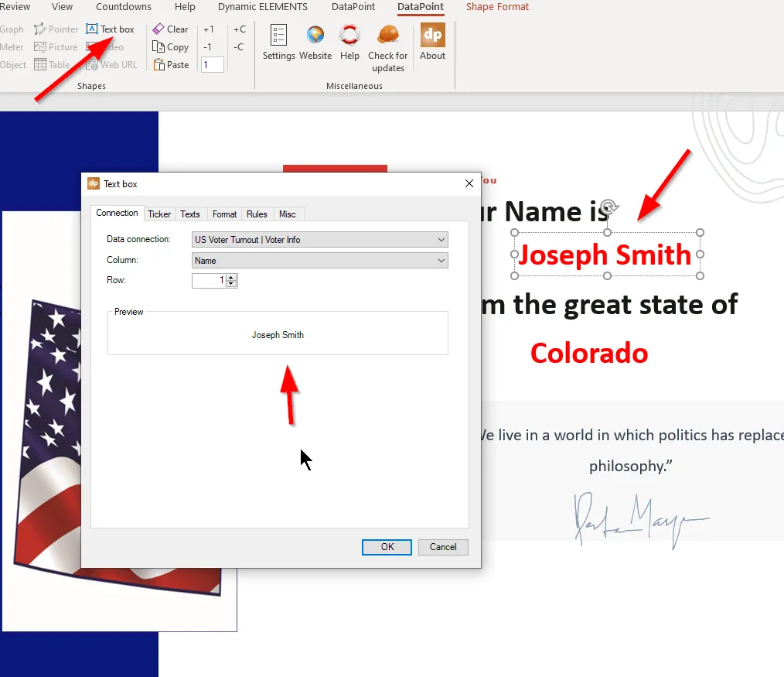
Task: Open the View ribbon tab
Action: pos(62,6)
